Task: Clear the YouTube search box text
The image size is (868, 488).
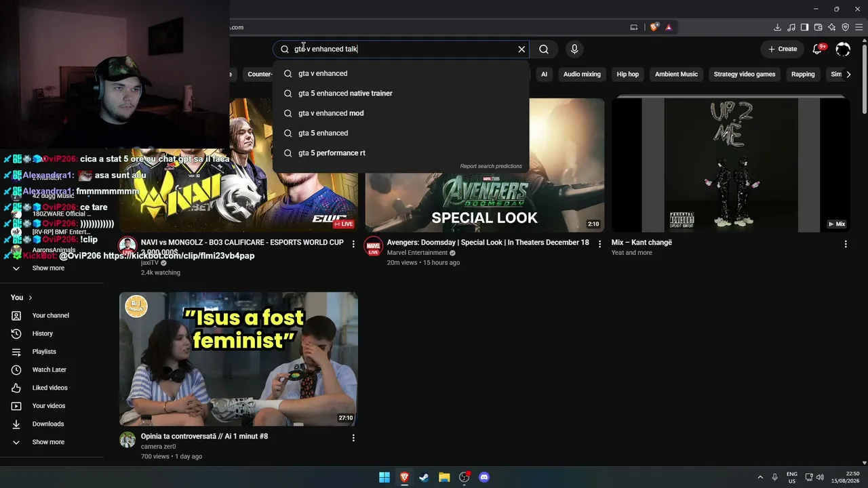Action: 521,49
